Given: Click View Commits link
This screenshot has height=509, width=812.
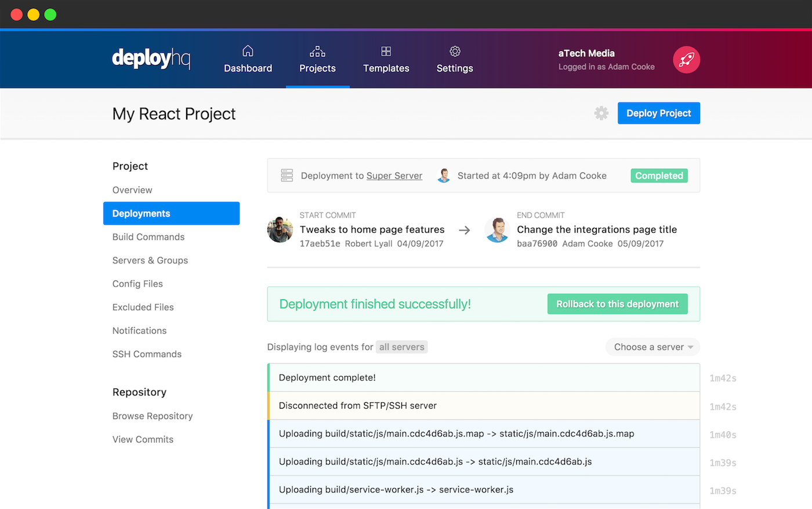Looking at the screenshot, I should pyautogui.click(x=143, y=439).
